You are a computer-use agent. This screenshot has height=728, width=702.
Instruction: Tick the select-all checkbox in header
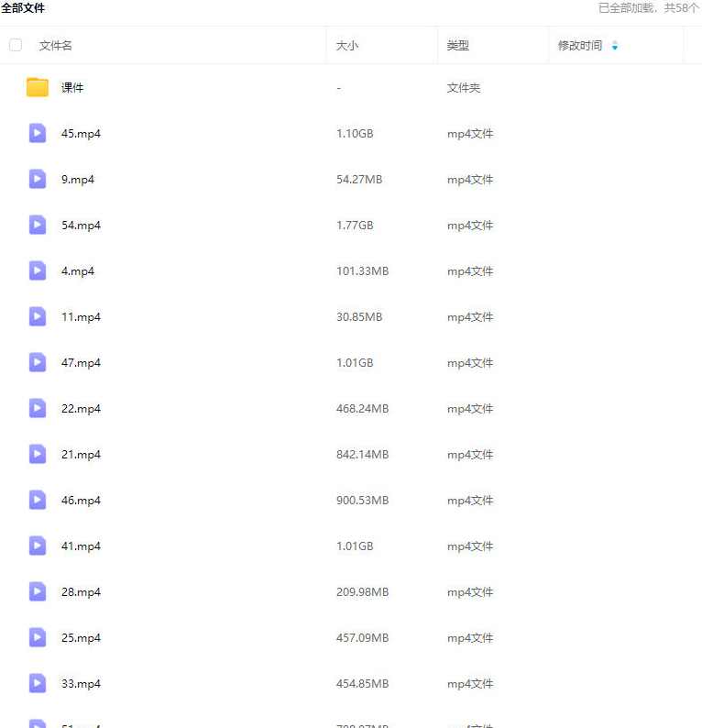click(16, 45)
